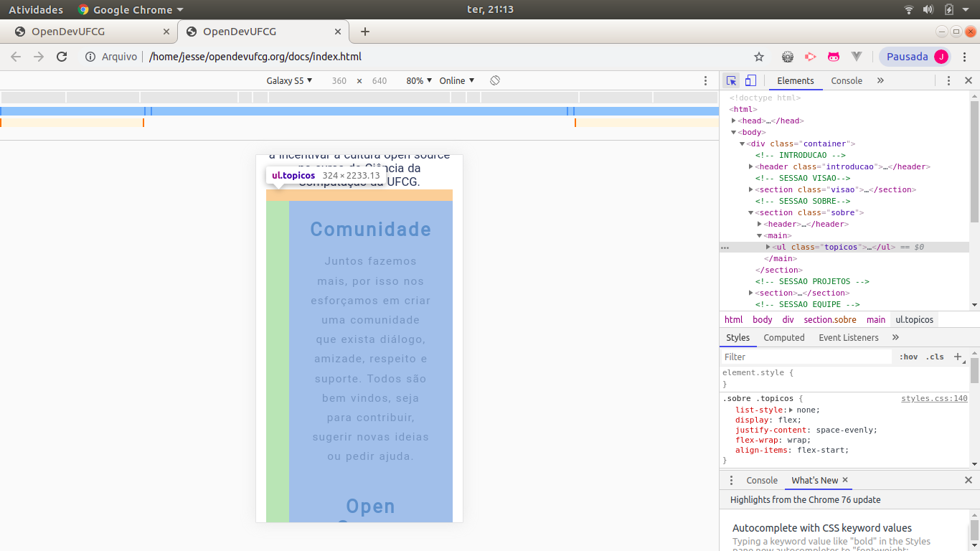Image resolution: width=980 pixels, height=551 pixels.
Task: Open the Pausada profile button
Action: (x=916, y=57)
